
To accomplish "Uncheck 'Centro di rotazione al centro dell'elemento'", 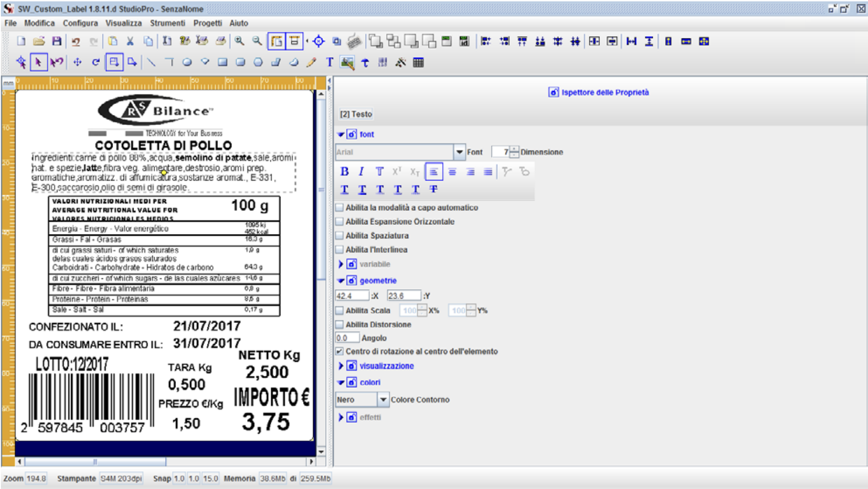I will point(340,351).
